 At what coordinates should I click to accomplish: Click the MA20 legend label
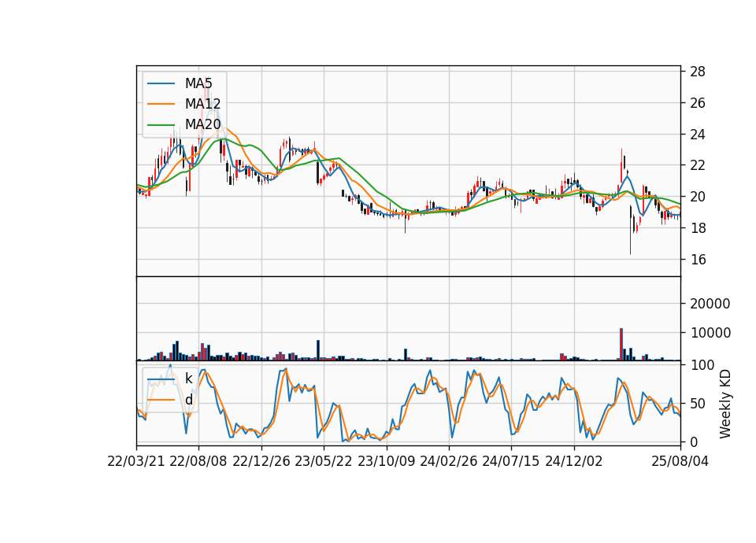202,124
